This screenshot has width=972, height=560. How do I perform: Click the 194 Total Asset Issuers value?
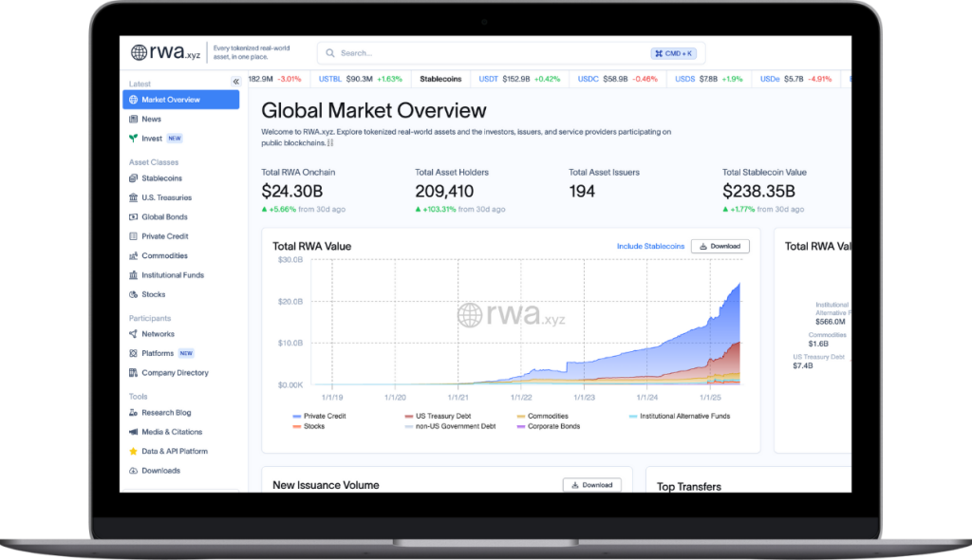tap(582, 191)
